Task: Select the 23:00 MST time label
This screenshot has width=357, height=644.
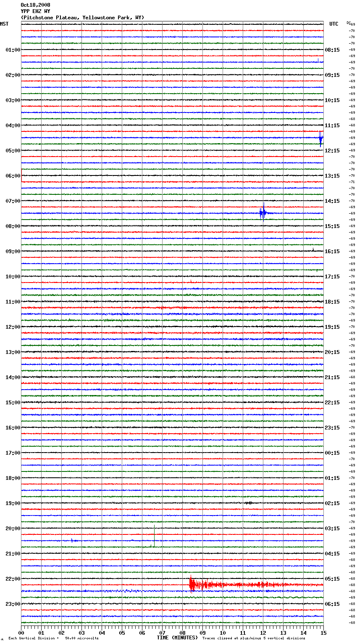Action: (13, 604)
